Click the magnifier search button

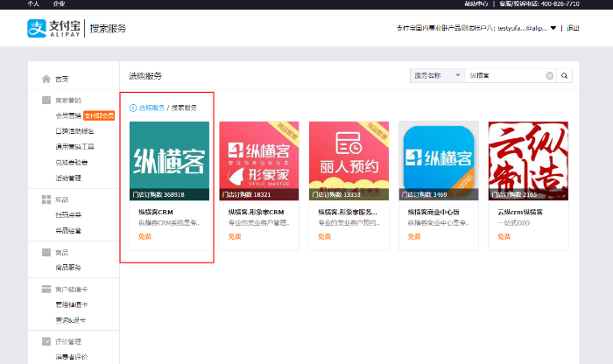tap(564, 76)
